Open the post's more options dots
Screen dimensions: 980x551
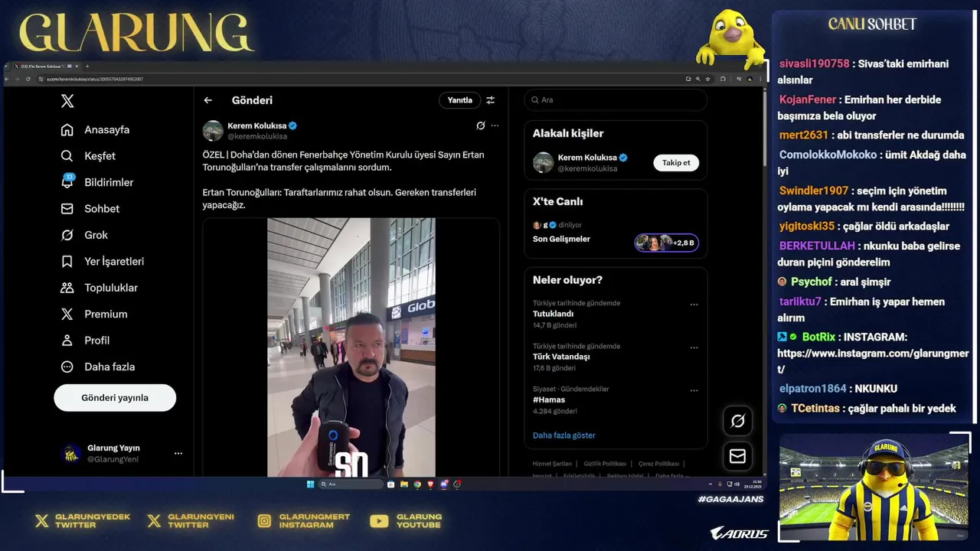coord(495,126)
